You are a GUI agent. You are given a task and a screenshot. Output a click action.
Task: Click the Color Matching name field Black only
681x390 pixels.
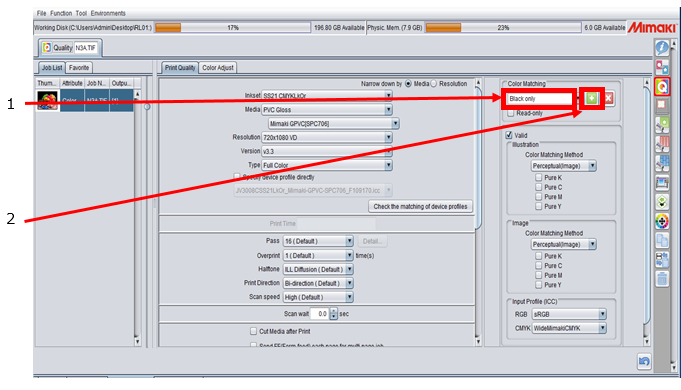[541, 99]
